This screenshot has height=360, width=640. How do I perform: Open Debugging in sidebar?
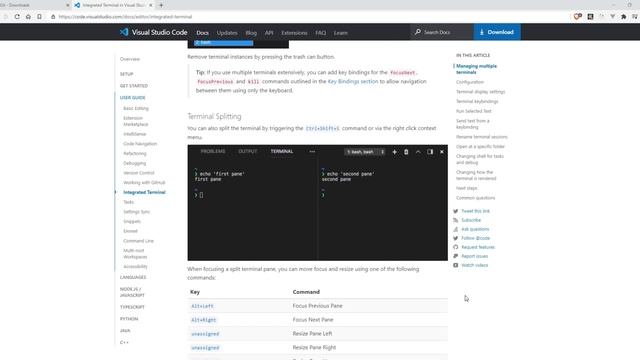(134, 163)
